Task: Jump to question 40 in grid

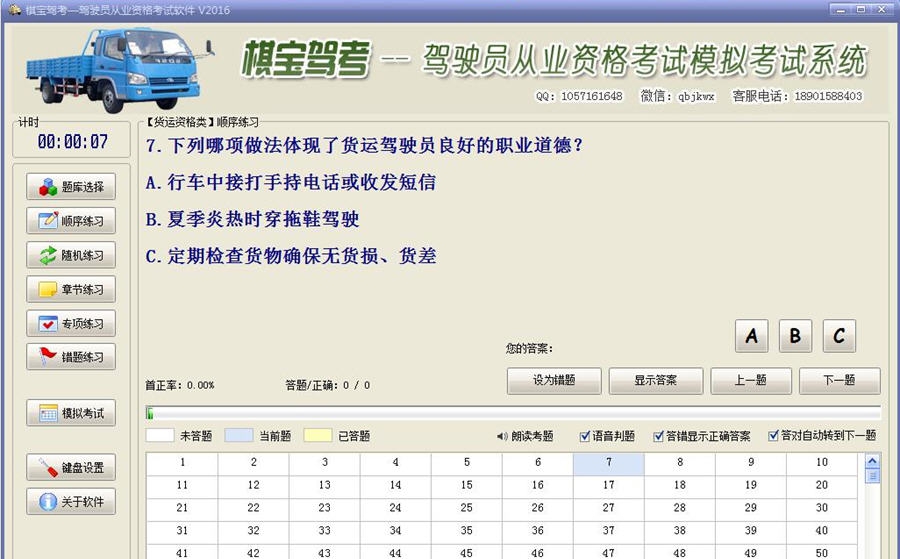Action: pyautogui.click(x=822, y=531)
